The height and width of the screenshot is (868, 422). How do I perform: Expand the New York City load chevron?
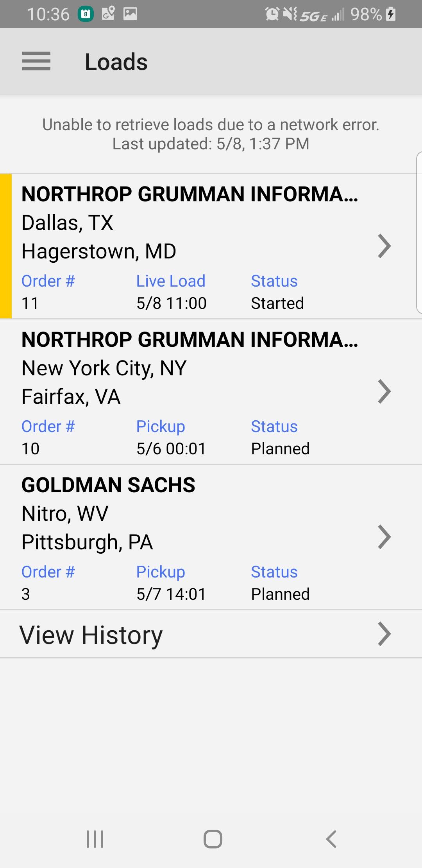pyautogui.click(x=384, y=392)
